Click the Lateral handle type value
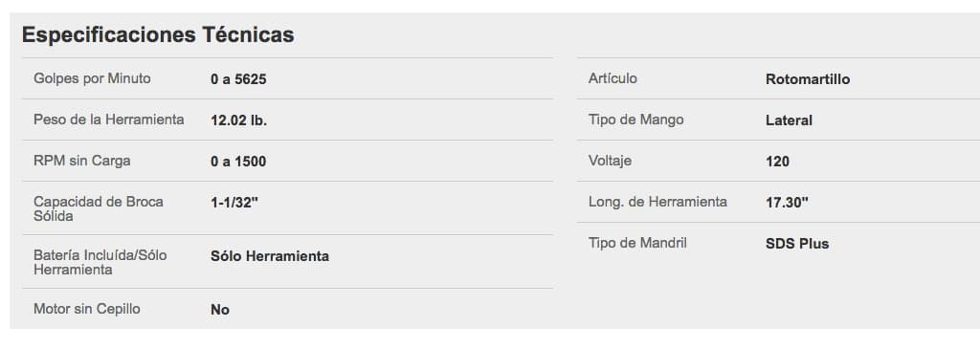 789,120
